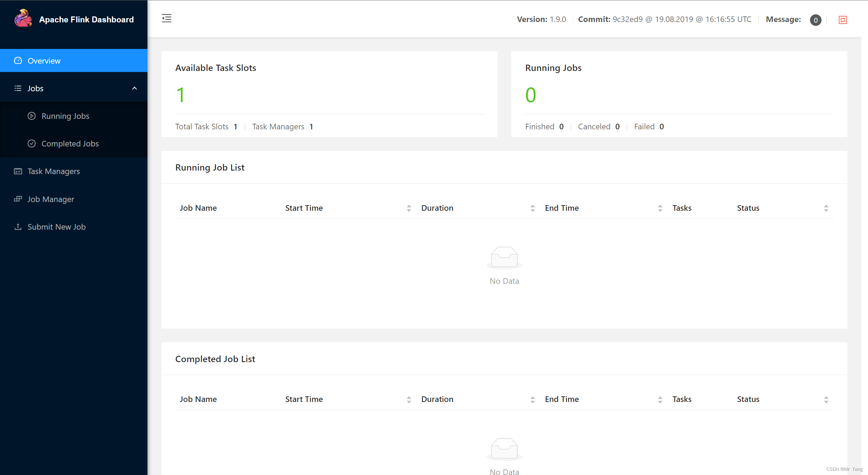The image size is (868, 475).
Task: Collapse sidebar using the menu fold icon
Action: pyautogui.click(x=167, y=18)
